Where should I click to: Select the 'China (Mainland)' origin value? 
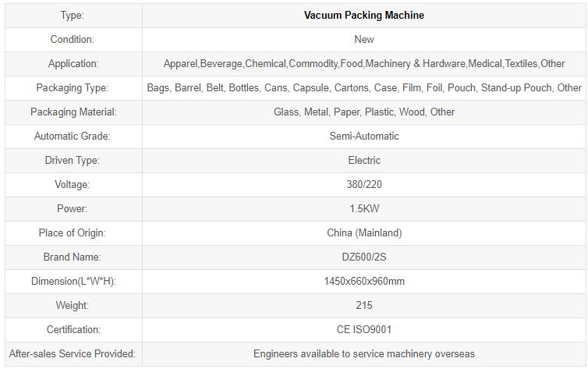[363, 232]
